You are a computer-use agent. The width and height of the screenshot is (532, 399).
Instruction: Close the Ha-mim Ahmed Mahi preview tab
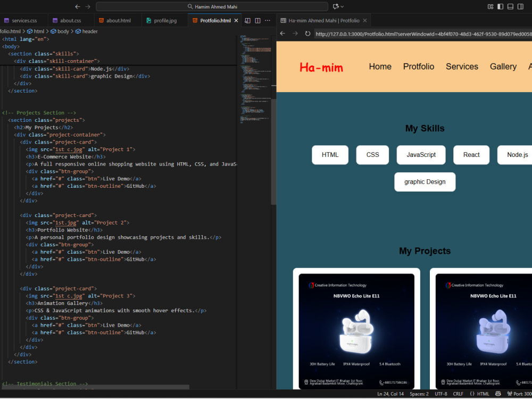(x=365, y=20)
